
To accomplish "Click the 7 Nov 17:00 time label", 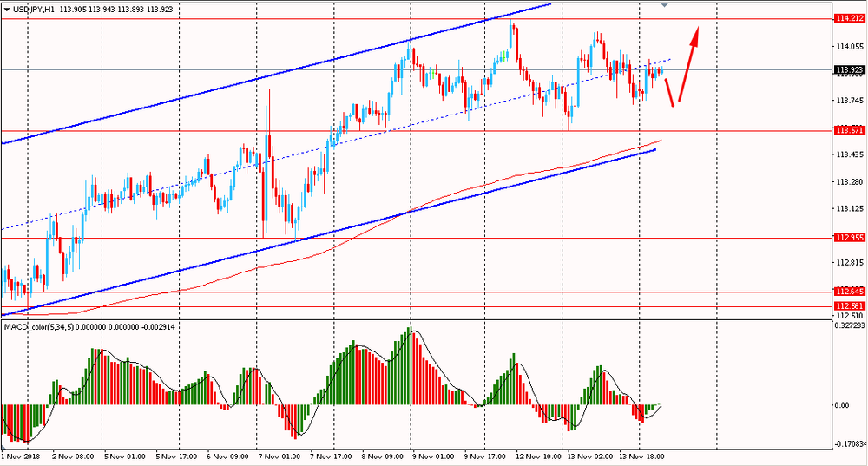I will 331,456.
